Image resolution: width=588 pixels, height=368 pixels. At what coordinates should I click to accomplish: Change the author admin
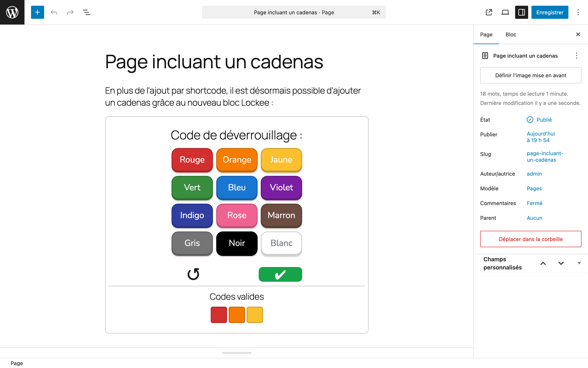tap(534, 174)
